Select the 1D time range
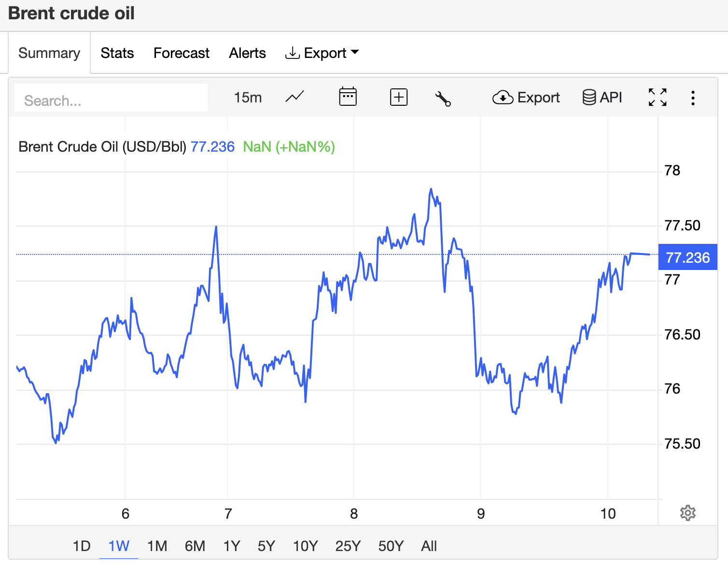 82,546
